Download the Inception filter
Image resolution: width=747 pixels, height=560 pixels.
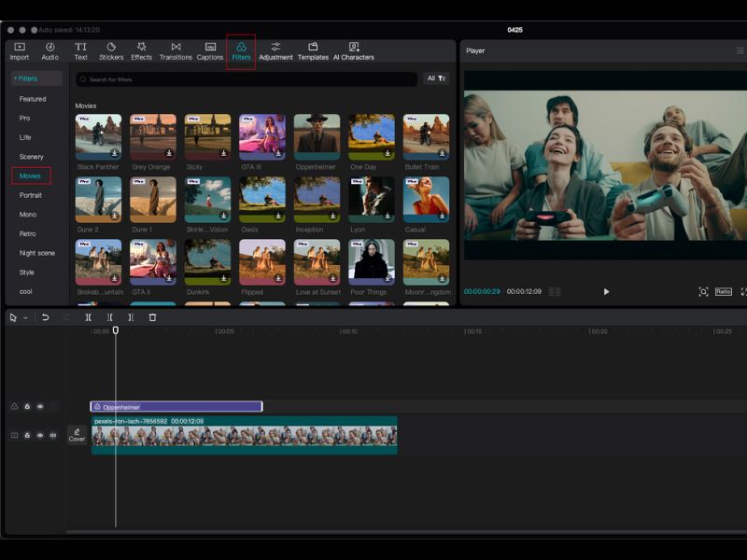333,216
